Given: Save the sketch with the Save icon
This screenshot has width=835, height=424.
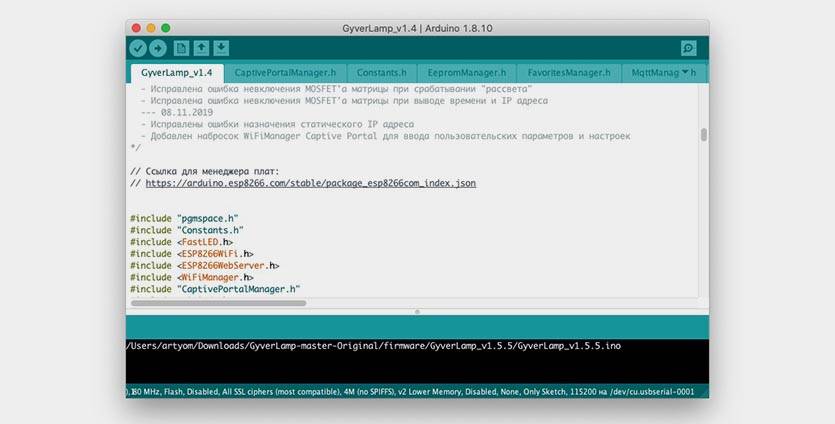Looking at the screenshot, I should (221, 48).
